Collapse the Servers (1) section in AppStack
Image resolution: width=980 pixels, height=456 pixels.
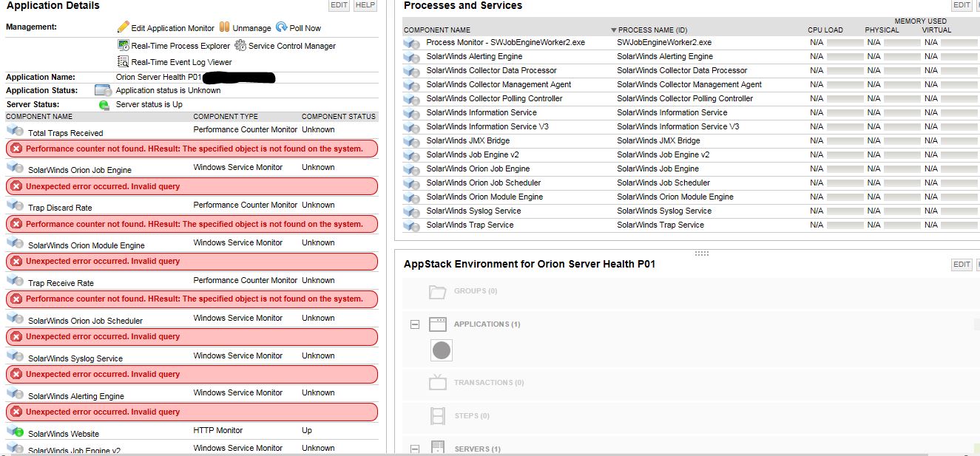[x=415, y=449]
